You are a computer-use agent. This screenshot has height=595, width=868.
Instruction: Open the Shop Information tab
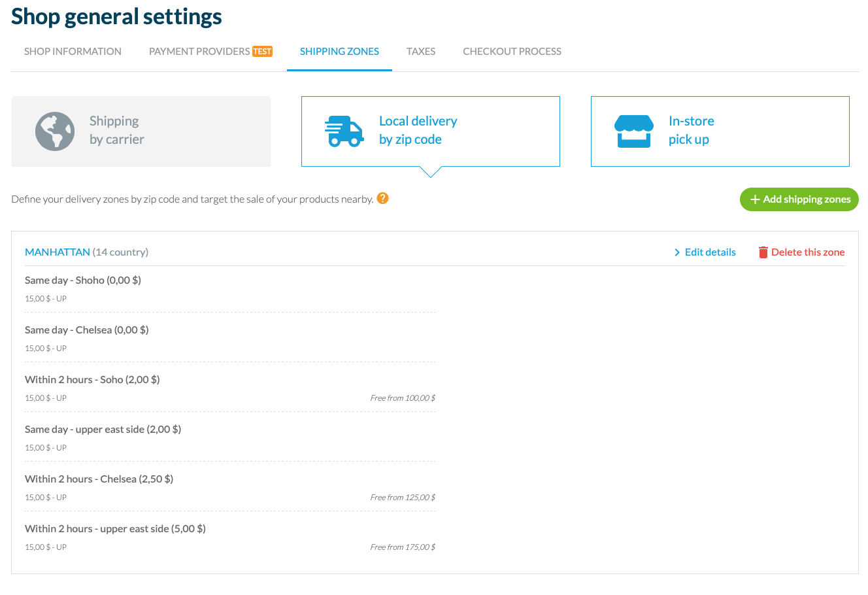(x=73, y=52)
